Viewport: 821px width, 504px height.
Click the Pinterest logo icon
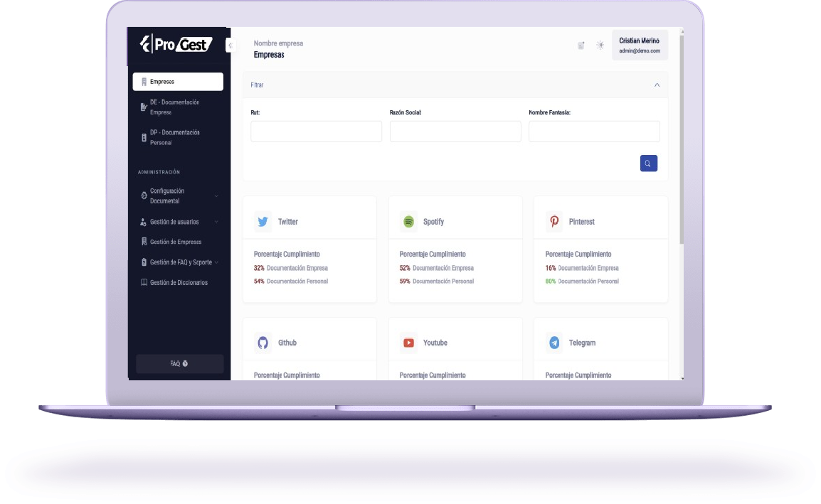pos(554,222)
